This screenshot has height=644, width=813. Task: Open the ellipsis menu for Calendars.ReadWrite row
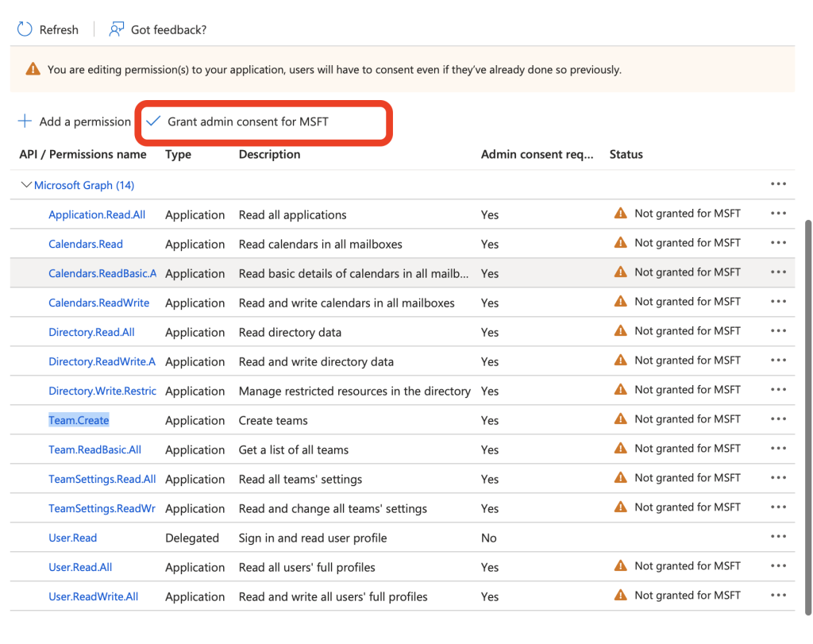[778, 302]
